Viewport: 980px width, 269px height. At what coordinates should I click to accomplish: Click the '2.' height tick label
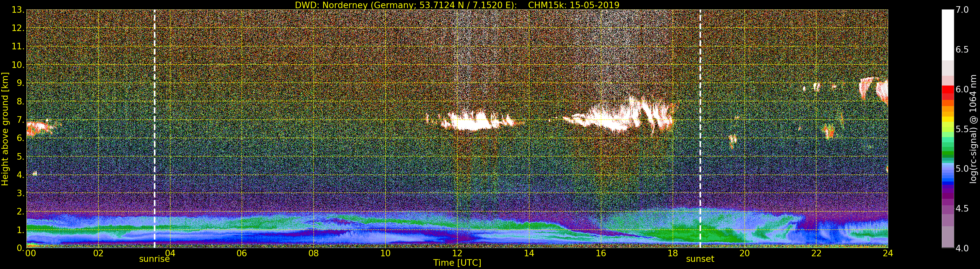point(21,211)
